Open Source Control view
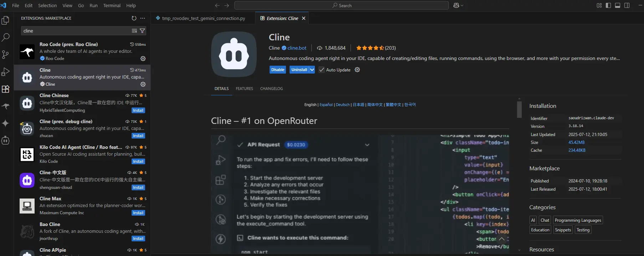 (5, 55)
